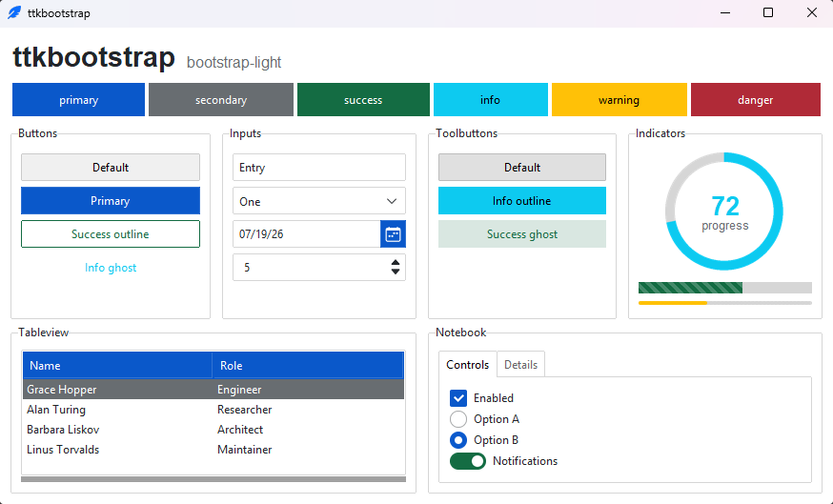Image resolution: width=833 pixels, height=504 pixels.
Task: Toggle the Info outline toolbutton
Action: pyautogui.click(x=522, y=201)
